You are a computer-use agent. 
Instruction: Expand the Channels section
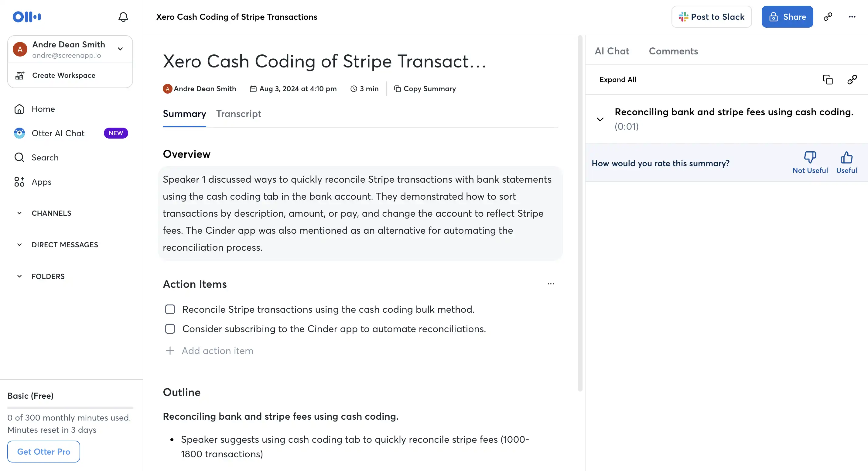(x=19, y=213)
